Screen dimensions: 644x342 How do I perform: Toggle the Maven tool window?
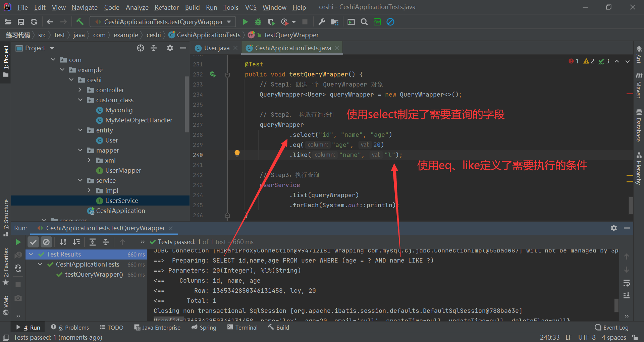pos(639,85)
